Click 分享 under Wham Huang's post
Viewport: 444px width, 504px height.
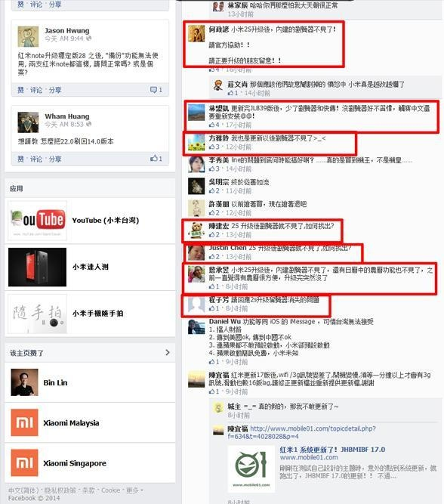[55, 159]
